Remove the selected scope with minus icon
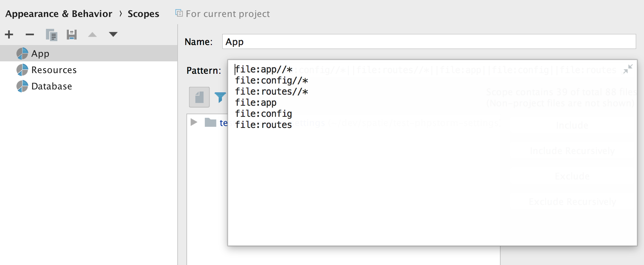The image size is (644, 265). click(x=30, y=34)
